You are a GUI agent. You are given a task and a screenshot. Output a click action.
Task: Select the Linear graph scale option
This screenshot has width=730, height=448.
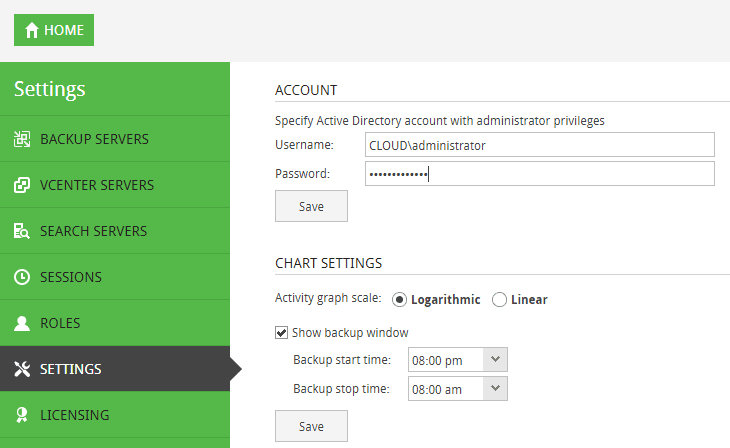coord(500,299)
